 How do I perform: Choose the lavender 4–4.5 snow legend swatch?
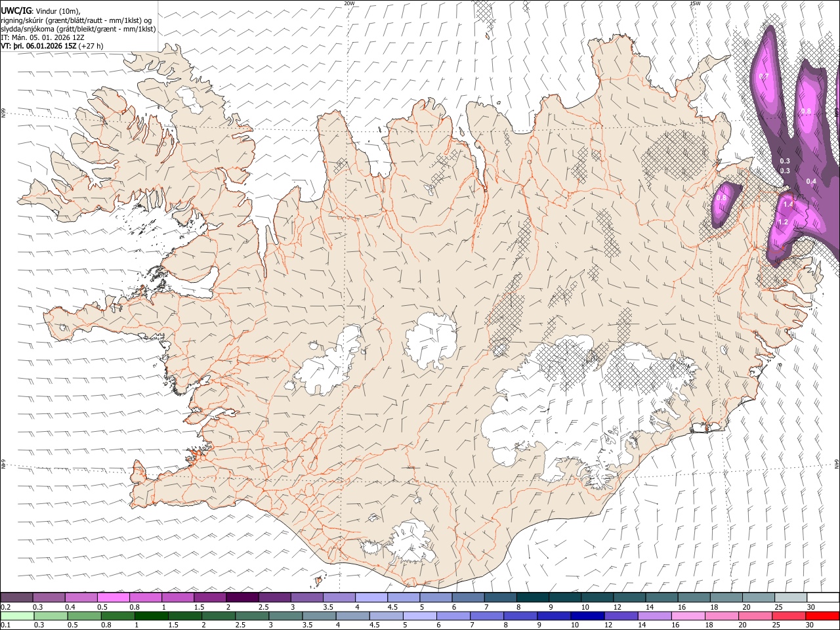click(x=371, y=597)
